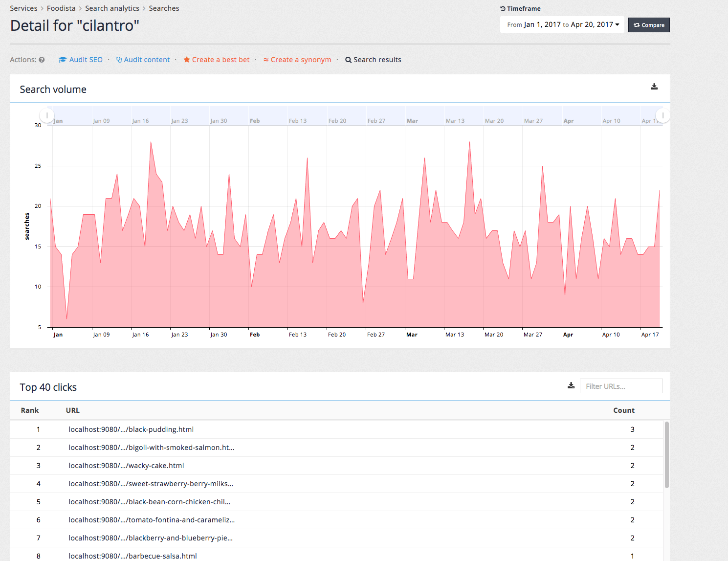Download the Search volume chart data
Screen dimensions: 728x561
coord(654,87)
